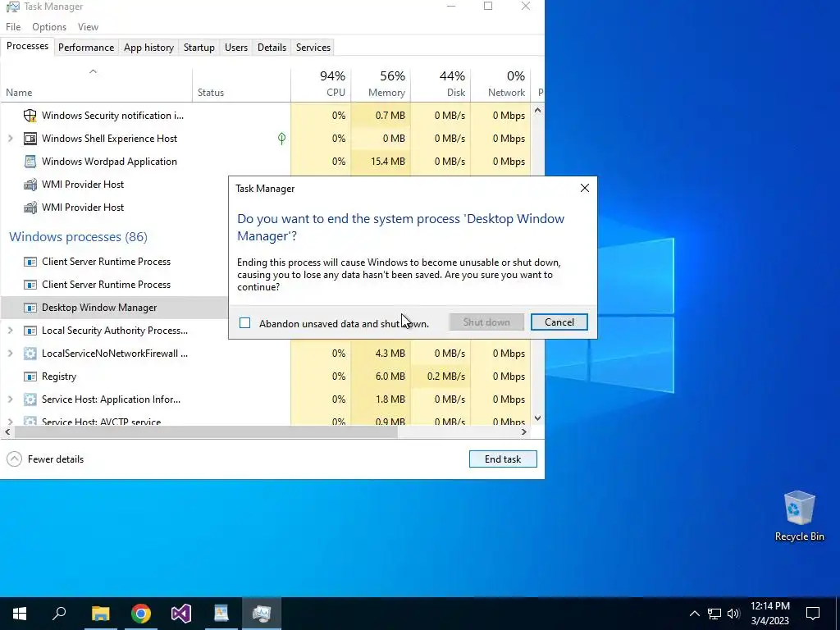Click Desktop Window Manager process icon
The height and width of the screenshot is (630, 840).
30,308
